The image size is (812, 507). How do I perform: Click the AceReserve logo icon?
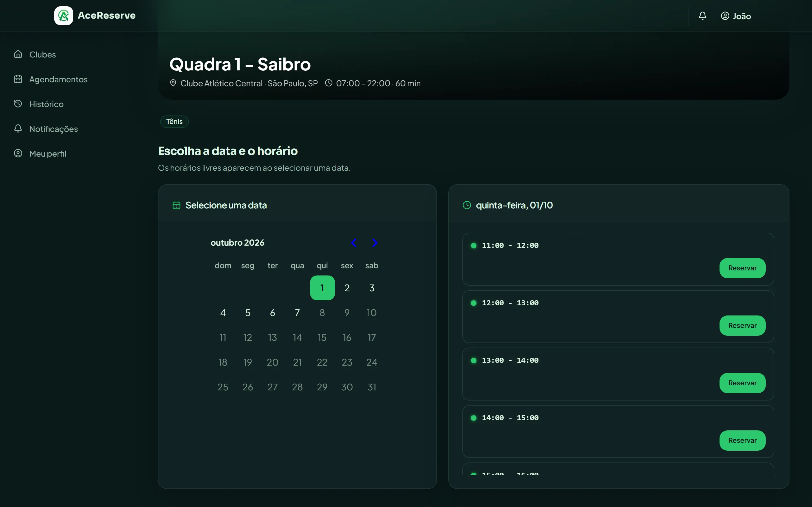[63, 15]
